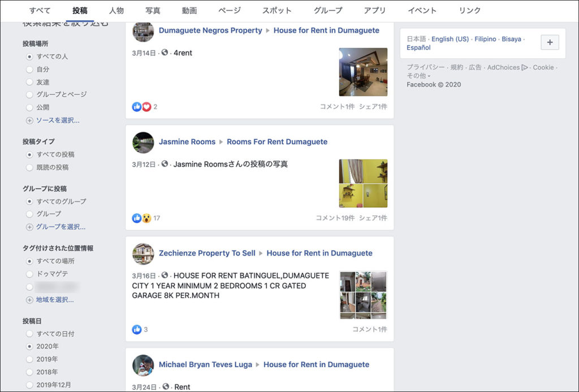
Task: Click AdChoices triangle icon
Action: [524, 67]
